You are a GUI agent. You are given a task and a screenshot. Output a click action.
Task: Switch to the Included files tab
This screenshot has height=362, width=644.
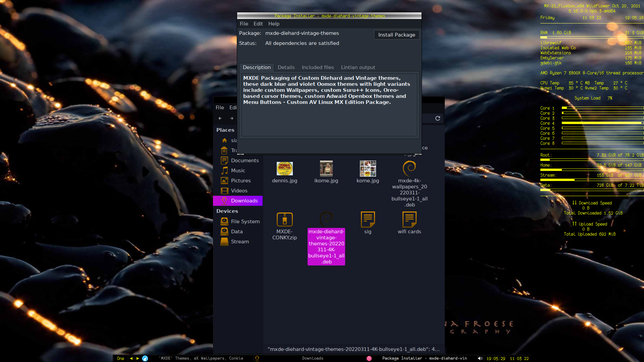pyautogui.click(x=318, y=67)
